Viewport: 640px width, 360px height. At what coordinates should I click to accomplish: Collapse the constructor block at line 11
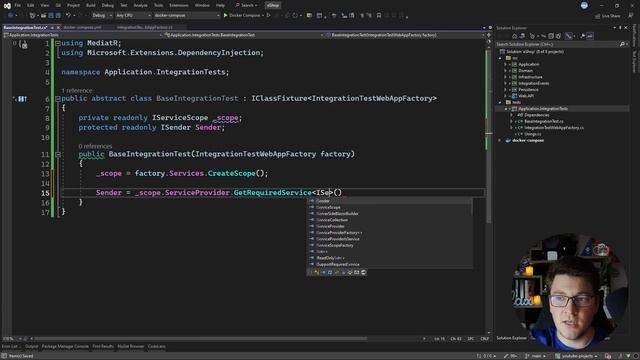pyautogui.click(x=58, y=154)
